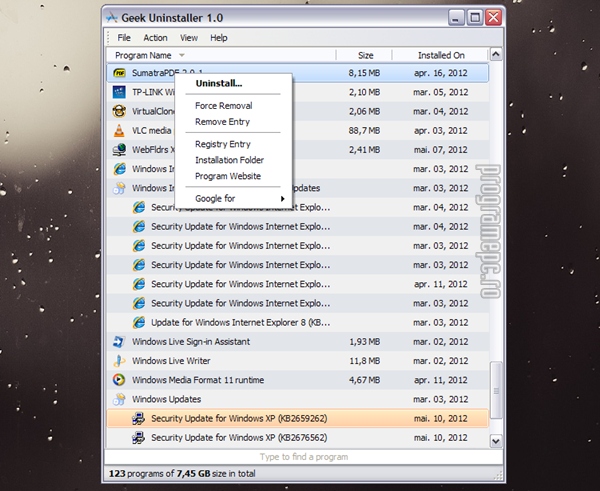Open Installation Folder from context menu
This screenshot has height=491, width=600.
click(229, 160)
